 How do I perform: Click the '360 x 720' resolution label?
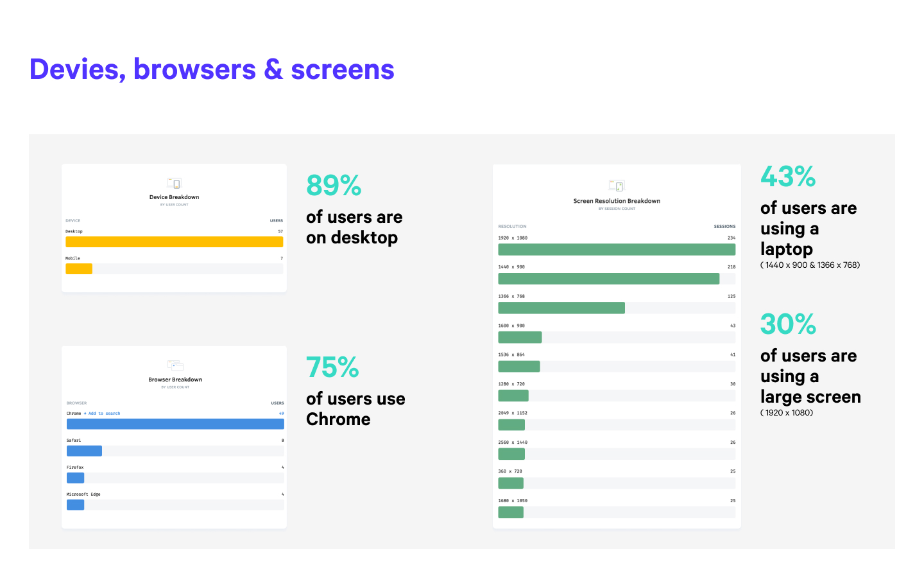510,471
